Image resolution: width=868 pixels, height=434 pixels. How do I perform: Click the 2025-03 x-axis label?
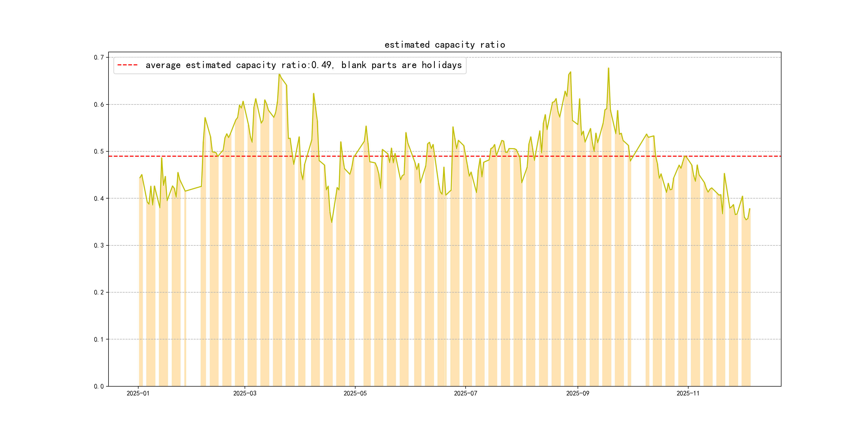pyautogui.click(x=245, y=393)
